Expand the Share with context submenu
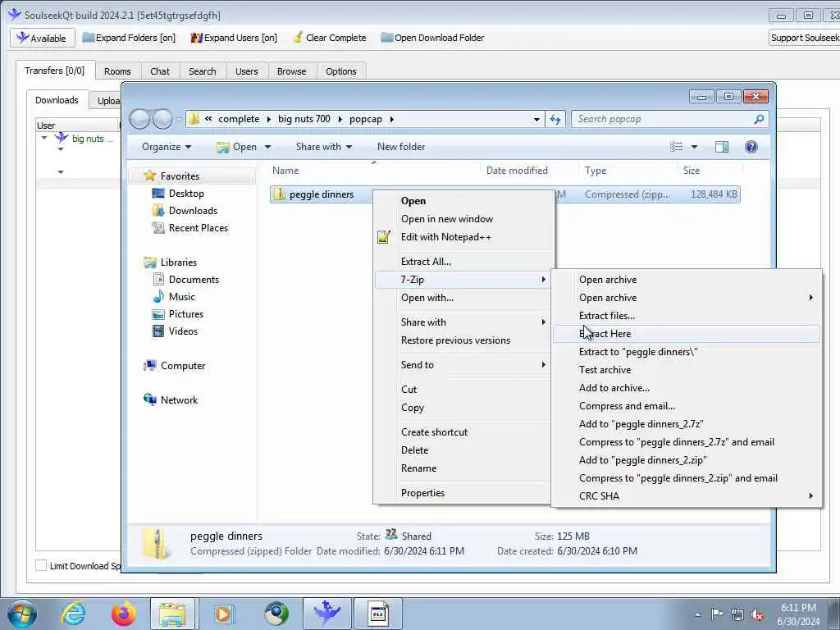Image resolution: width=840 pixels, height=630 pixels. click(463, 322)
